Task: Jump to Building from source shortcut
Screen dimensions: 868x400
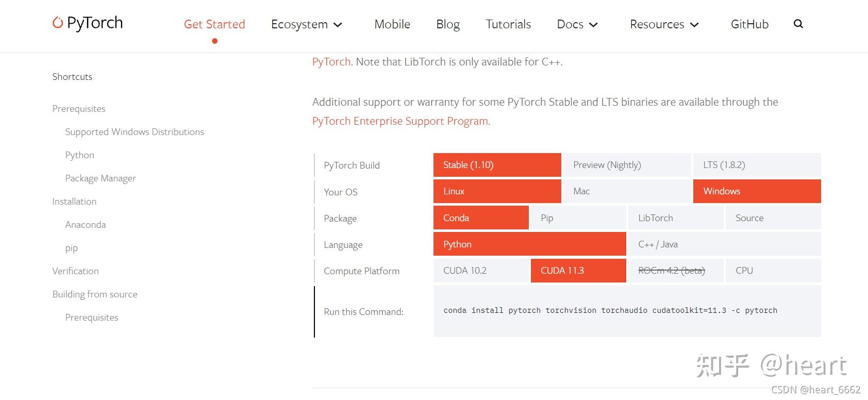Action: 95,294
